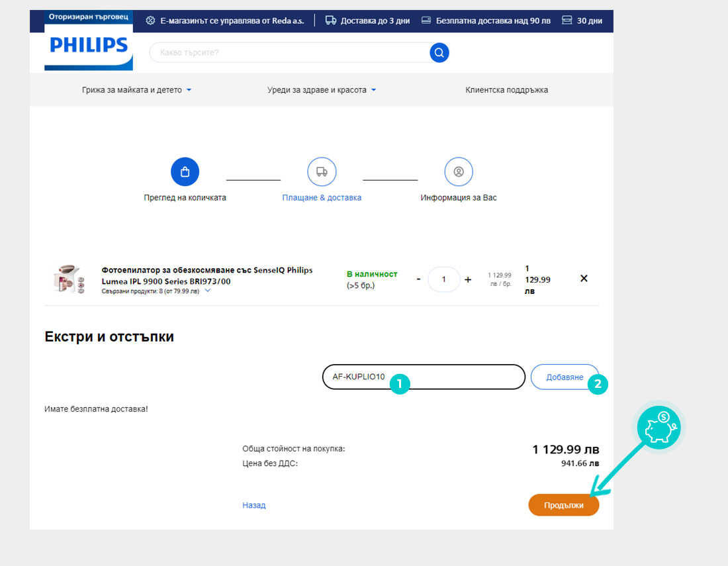Click the Оторизиран търговец label
Screen dimensions: 728x566
pyautogui.click(x=88, y=17)
